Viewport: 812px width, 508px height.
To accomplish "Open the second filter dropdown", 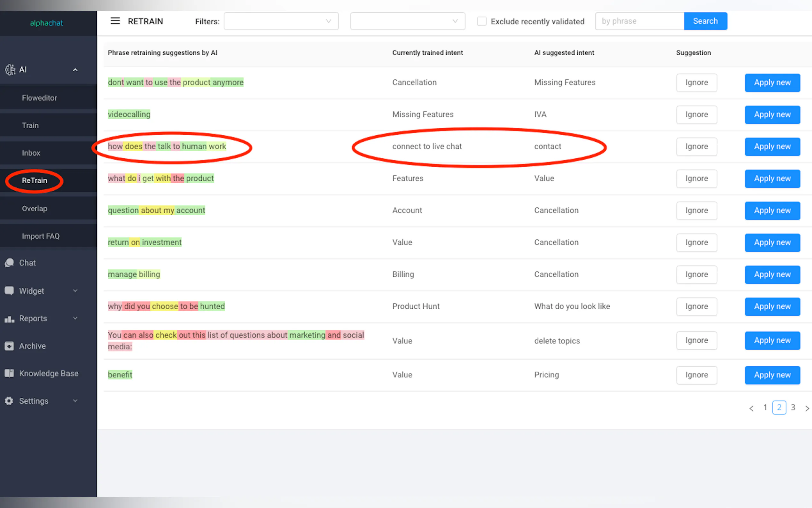I will (408, 21).
